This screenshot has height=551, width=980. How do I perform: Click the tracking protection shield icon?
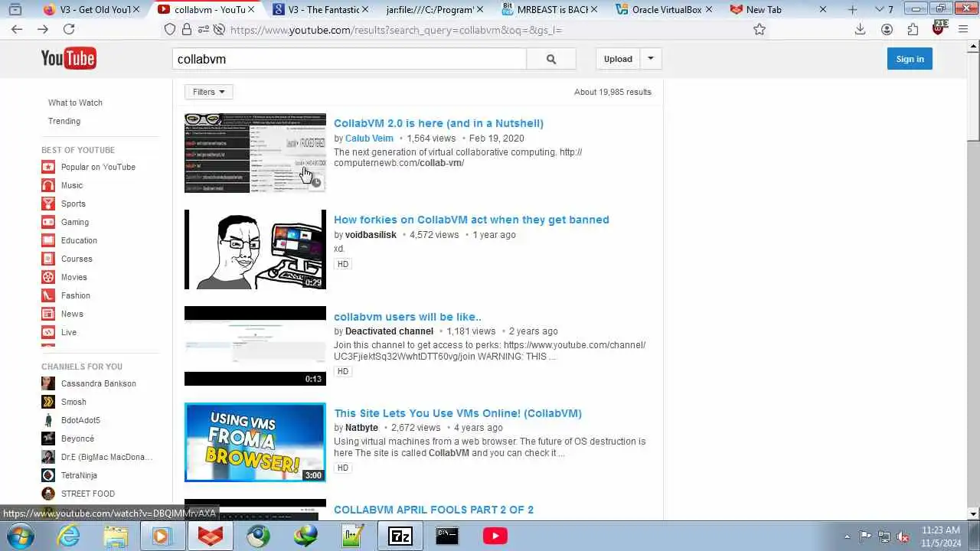[170, 29]
